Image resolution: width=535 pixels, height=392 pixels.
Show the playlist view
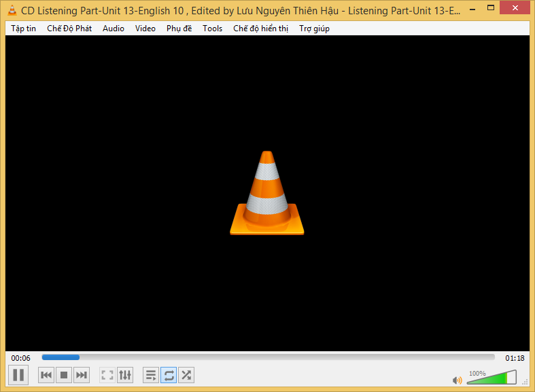(x=151, y=375)
